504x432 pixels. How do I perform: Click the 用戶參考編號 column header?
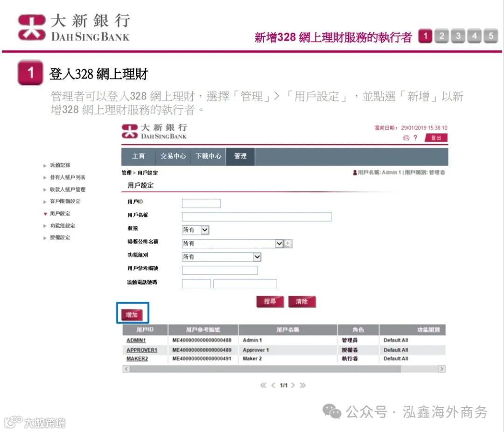tap(203, 330)
